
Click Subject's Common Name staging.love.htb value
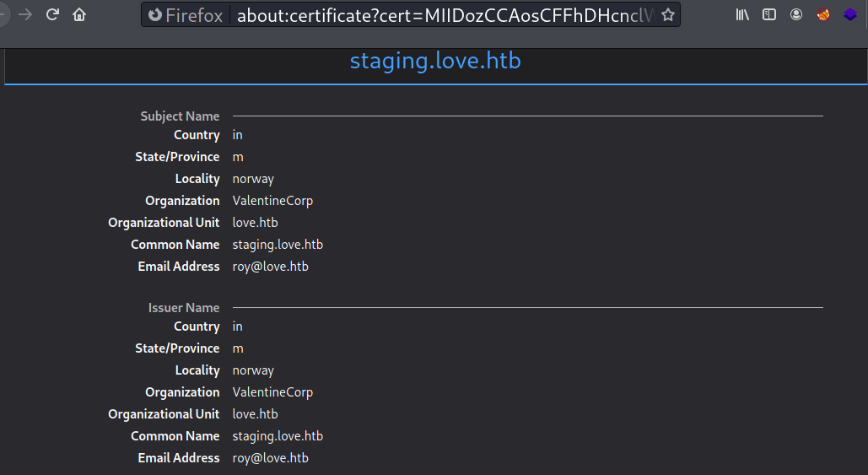tap(278, 245)
